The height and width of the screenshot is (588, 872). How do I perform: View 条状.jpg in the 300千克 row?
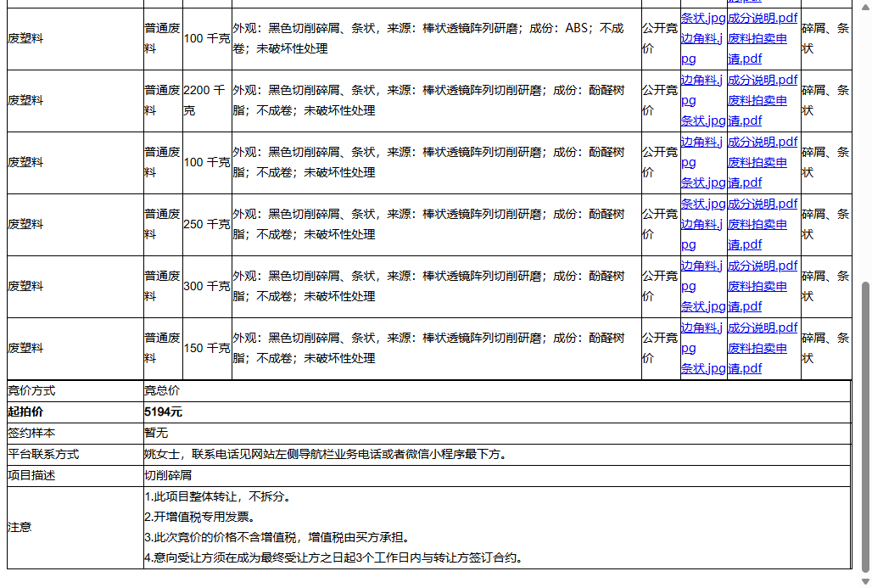click(x=703, y=306)
